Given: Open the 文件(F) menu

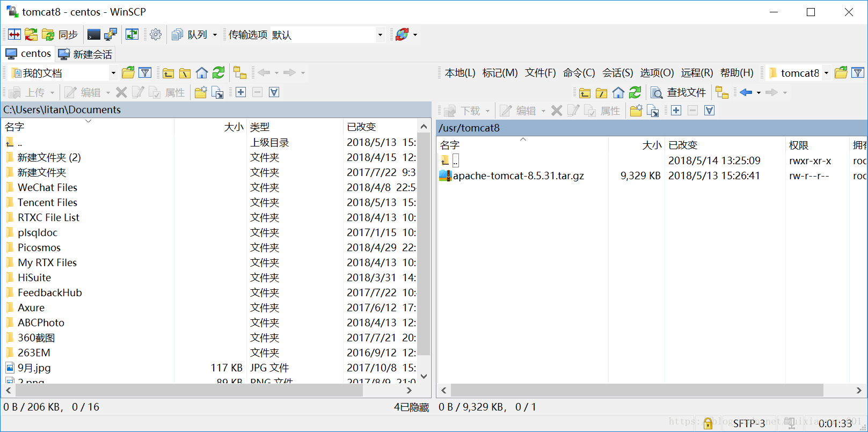Looking at the screenshot, I should tap(541, 72).
